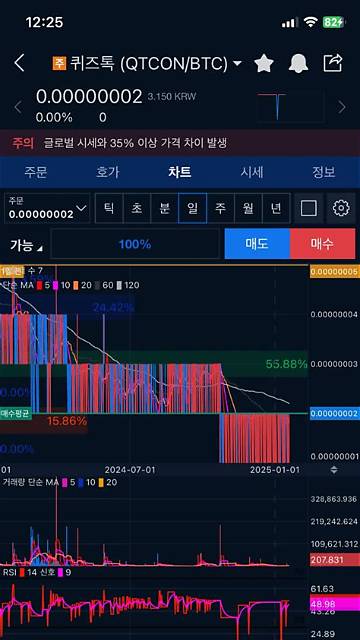Tap the 2025-01-01 date axis label
Image resolution: width=360 pixels, height=640 pixels.
pyautogui.click(x=275, y=470)
